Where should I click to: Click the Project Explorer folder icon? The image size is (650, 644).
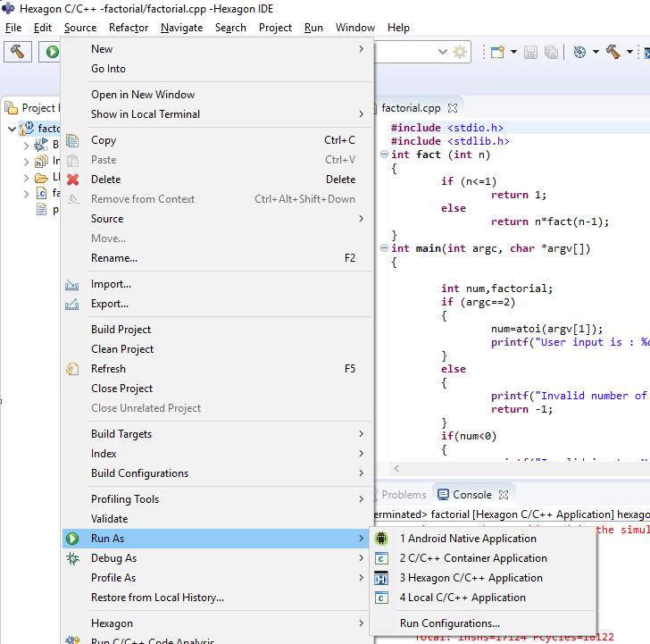(x=12, y=108)
